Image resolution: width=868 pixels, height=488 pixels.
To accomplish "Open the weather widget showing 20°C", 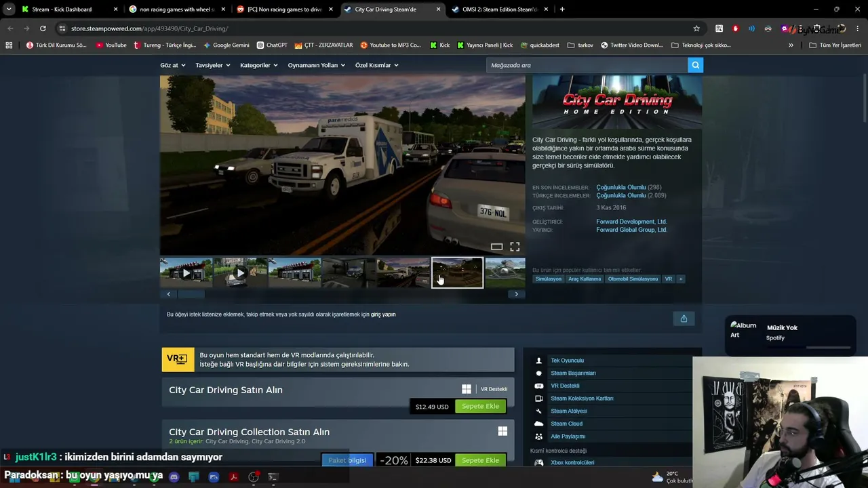I will pos(673,477).
